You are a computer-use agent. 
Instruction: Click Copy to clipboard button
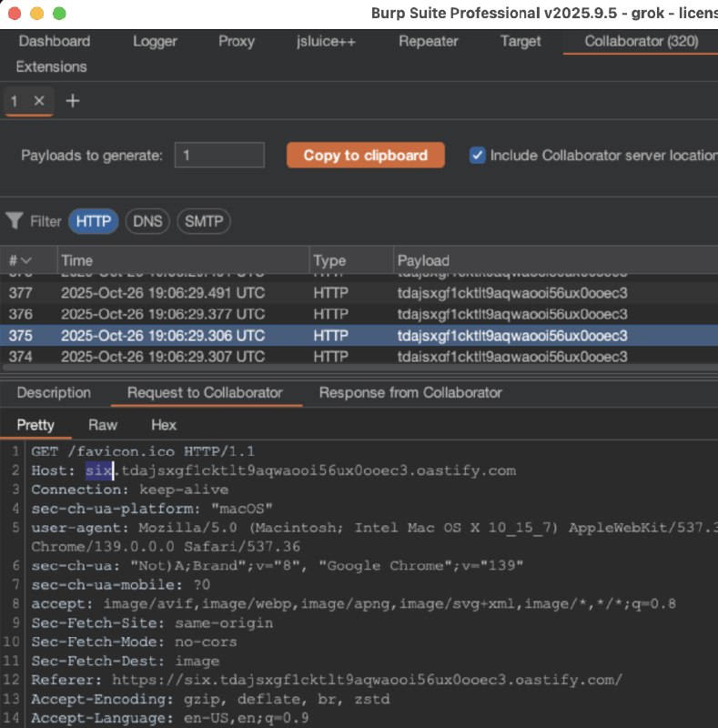[x=365, y=155]
